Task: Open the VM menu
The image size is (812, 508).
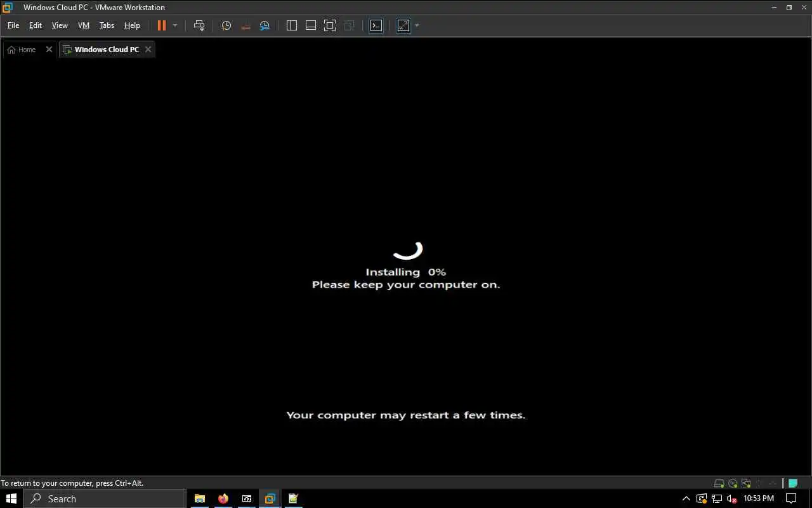Action: (84, 25)
